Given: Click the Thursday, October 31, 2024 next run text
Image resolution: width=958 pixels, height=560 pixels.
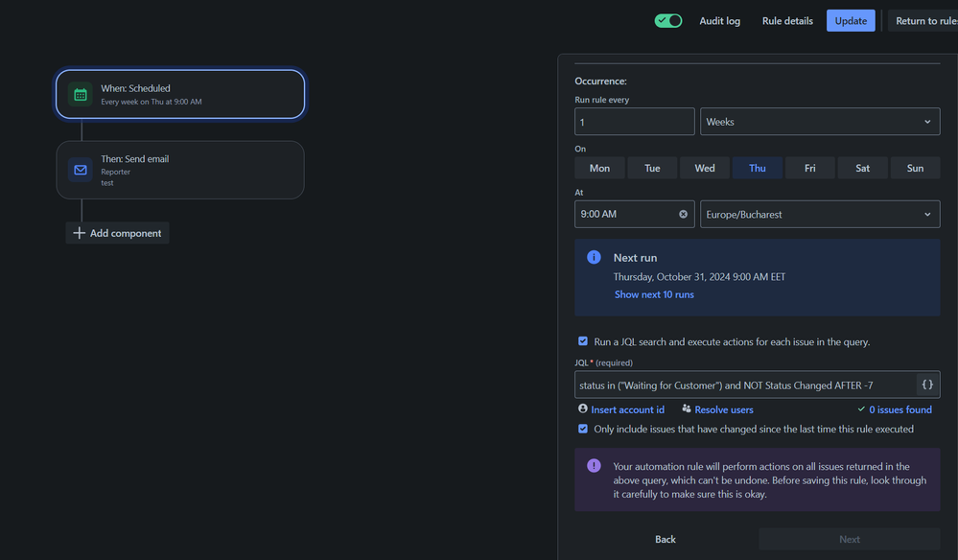Looking at the screenshot, I should tap(699, 276).
